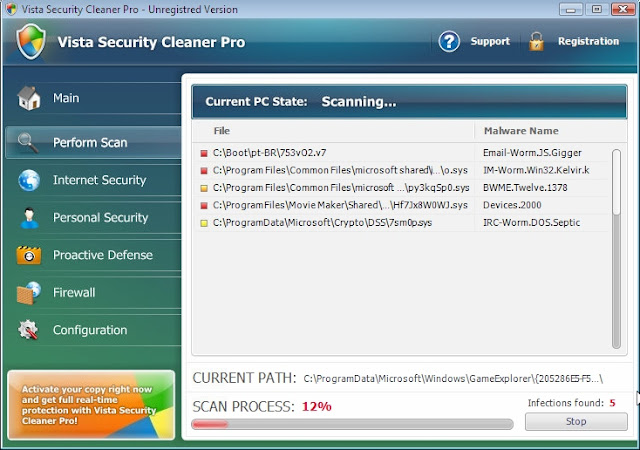Select the Movie Maker Hf7Jx8W0WJ.sys entry
Screen dimensions: 640x450
[340, 205]
